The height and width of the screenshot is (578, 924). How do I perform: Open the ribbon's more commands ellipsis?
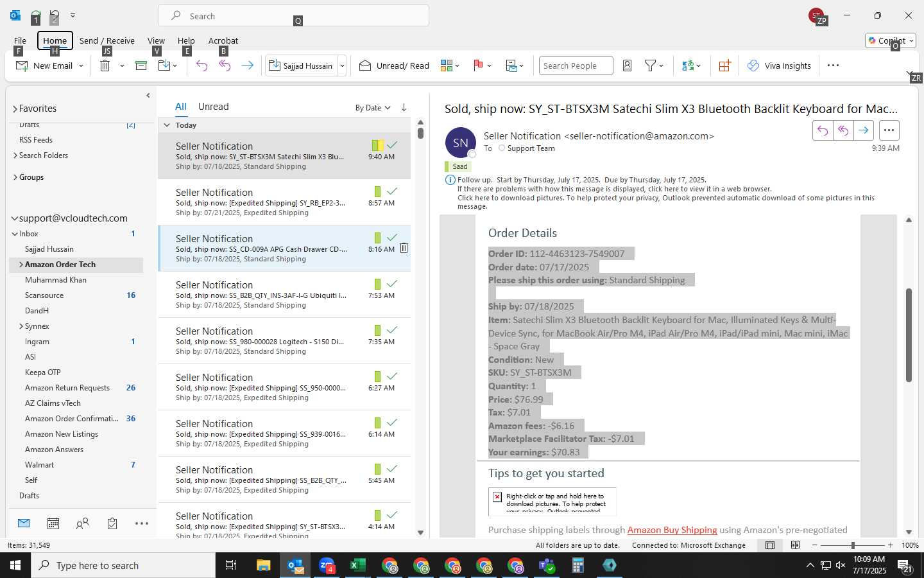833,66
